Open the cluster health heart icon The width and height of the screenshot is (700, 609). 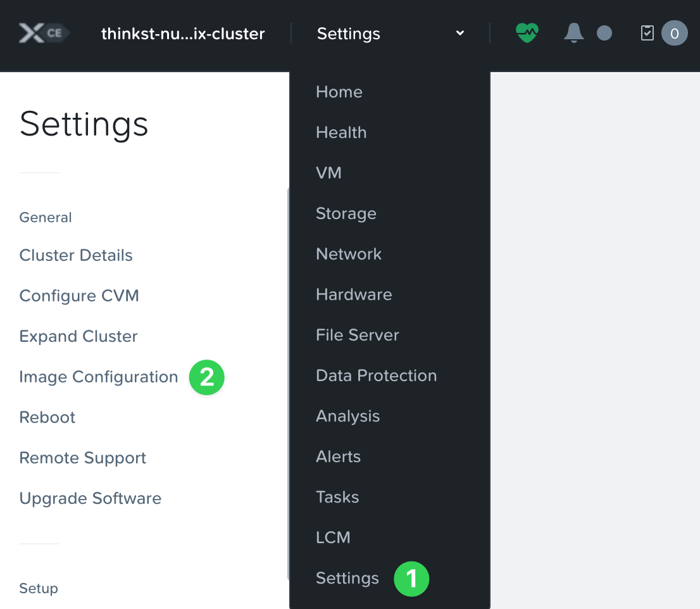(x=527, y=33)
